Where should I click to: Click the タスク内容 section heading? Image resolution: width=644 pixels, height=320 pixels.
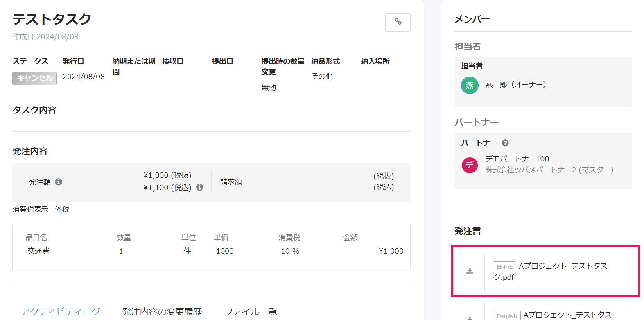(34, 110)
